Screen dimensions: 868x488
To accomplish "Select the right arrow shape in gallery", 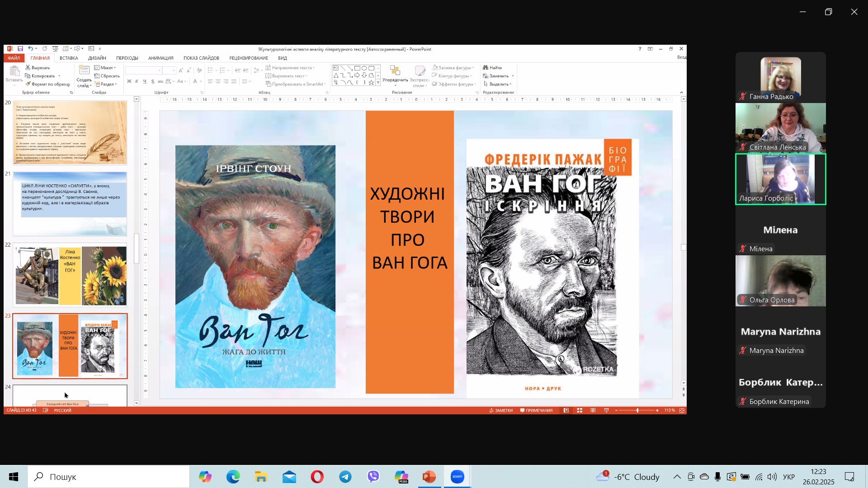I will pos(357,75).
